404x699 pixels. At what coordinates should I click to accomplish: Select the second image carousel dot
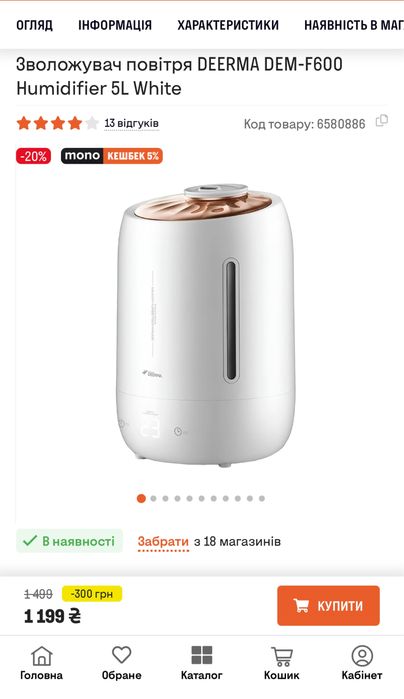tap(153, 498)
